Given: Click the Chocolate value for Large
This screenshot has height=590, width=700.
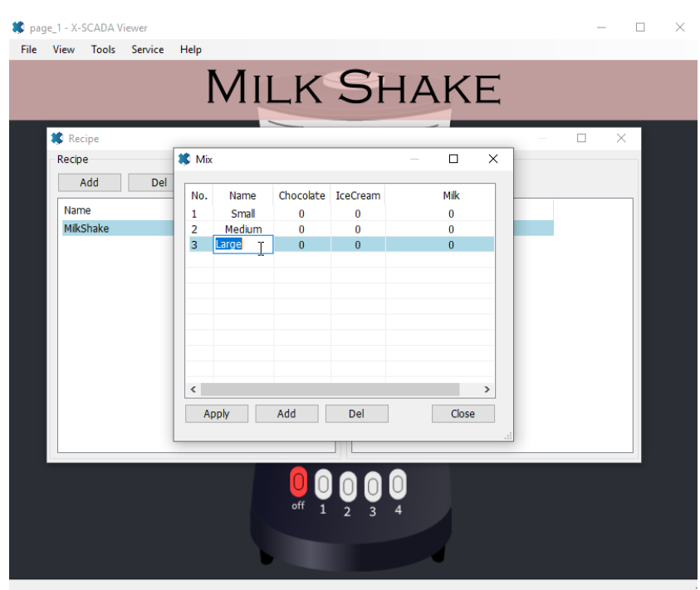Looking at the screenshot, I should click(301, 245).
